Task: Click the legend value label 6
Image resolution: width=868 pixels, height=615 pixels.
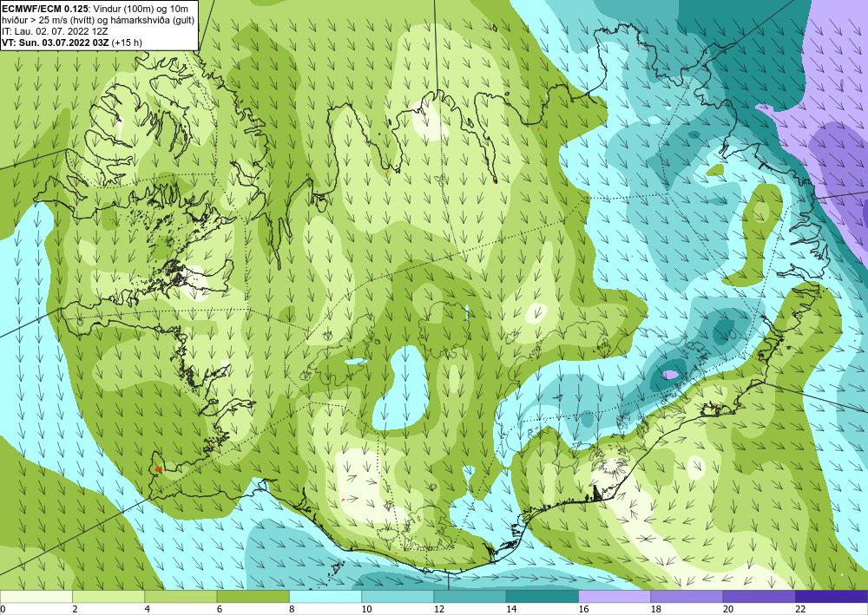Action: [x=220, y=609]
